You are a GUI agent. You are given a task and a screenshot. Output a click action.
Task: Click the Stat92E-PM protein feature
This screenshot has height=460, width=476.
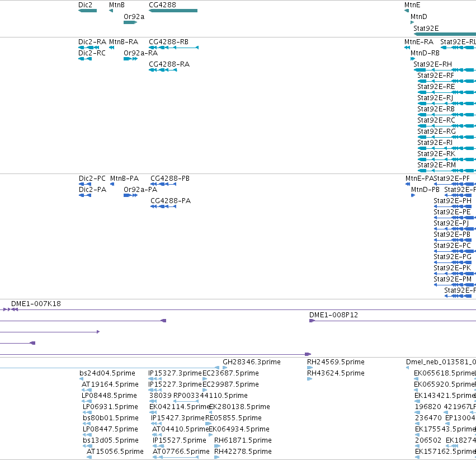(455, 285)
